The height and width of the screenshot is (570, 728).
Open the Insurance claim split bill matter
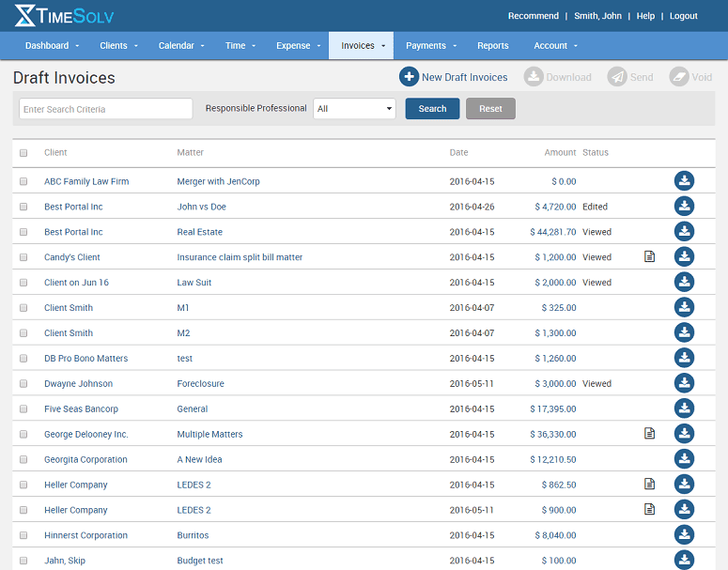pos(240,257)
